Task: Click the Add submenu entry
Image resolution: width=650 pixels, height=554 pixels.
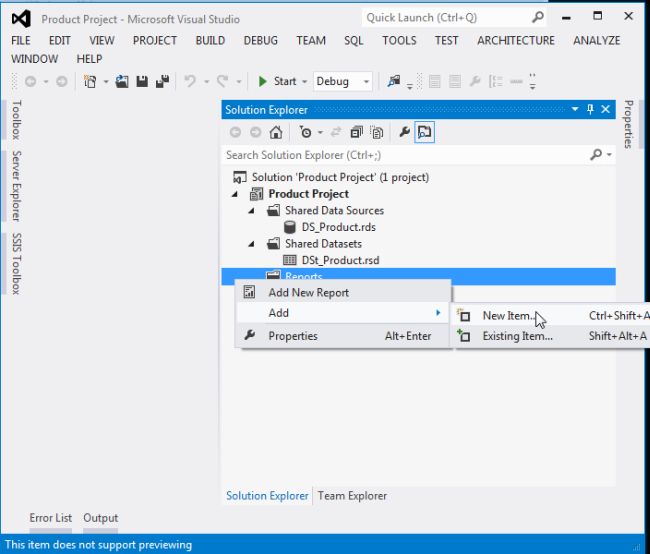Action: pyautogui.click(x=343, y=313)
